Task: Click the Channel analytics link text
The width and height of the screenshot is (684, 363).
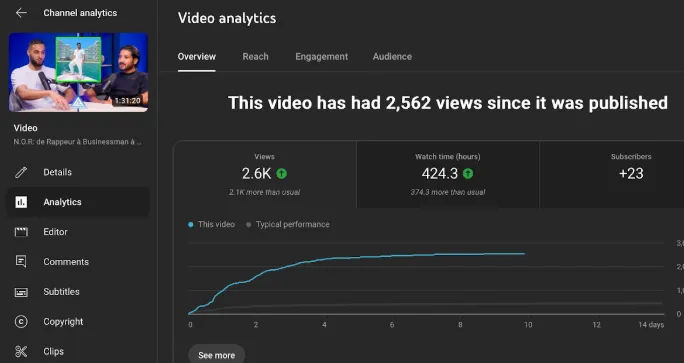Action: 80,13
